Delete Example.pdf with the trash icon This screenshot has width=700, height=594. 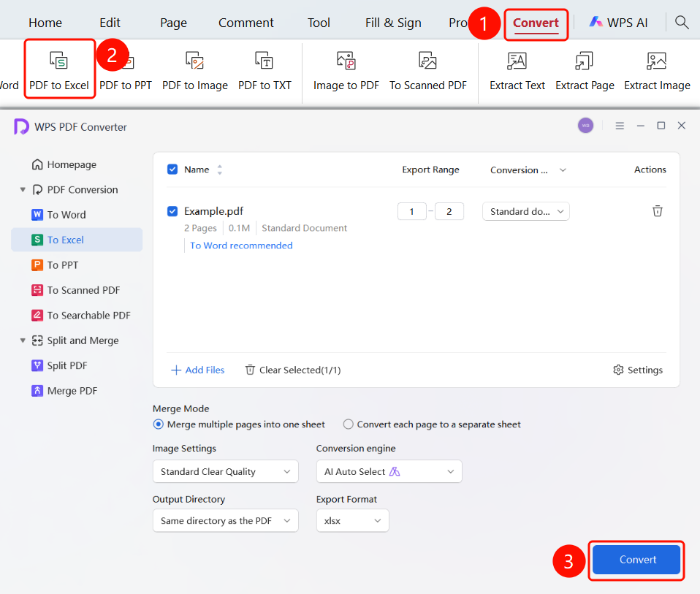tap(657, 210)
